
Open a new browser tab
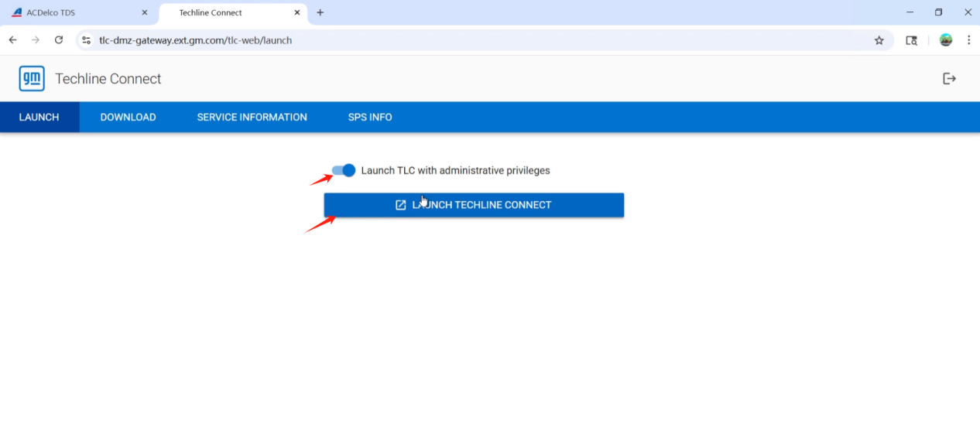point(320,12)
